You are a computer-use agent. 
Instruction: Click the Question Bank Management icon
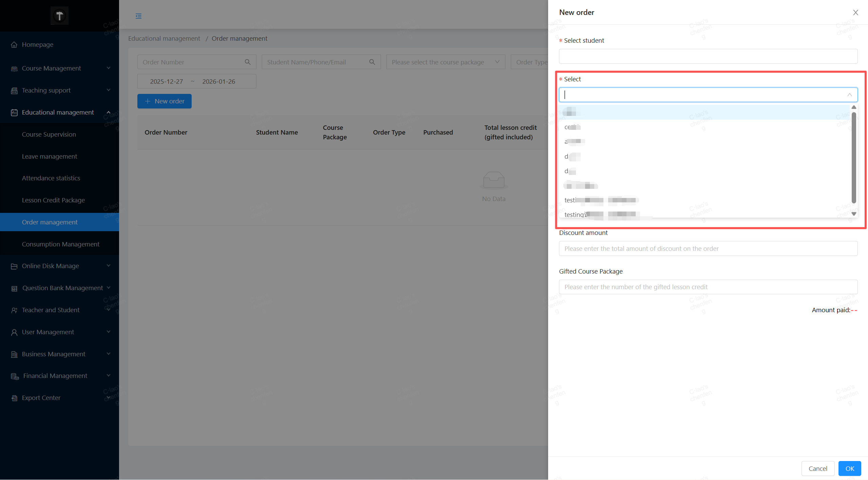(14, 288)
